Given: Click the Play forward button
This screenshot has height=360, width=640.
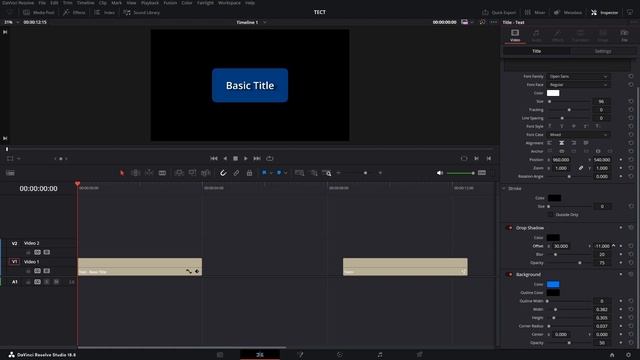Looking at the screenshot, I should coord(246,158).
